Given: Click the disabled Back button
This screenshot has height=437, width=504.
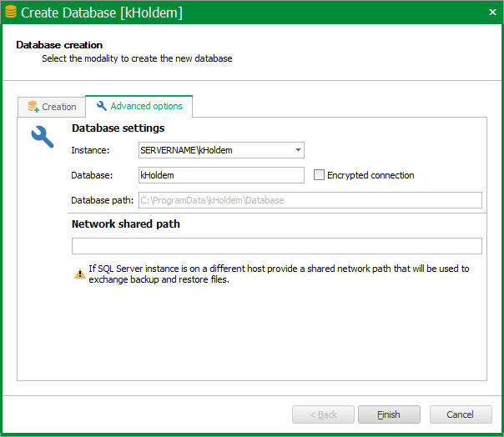Looking at the screenshot, I should point(323,414).
